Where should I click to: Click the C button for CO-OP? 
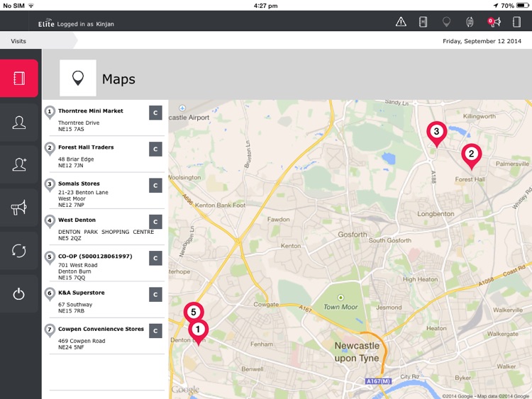(x=155, y=258)
